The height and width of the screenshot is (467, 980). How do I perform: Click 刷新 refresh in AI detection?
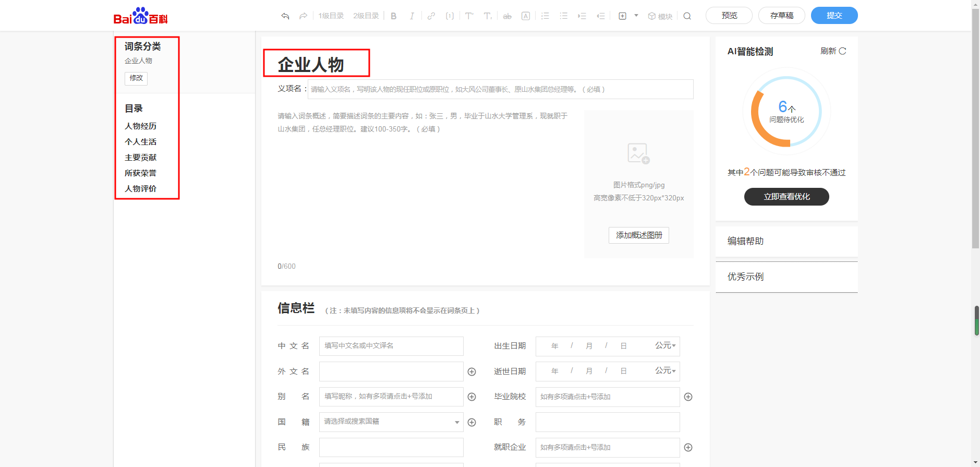pyautogui.click(x=833, y=51)
